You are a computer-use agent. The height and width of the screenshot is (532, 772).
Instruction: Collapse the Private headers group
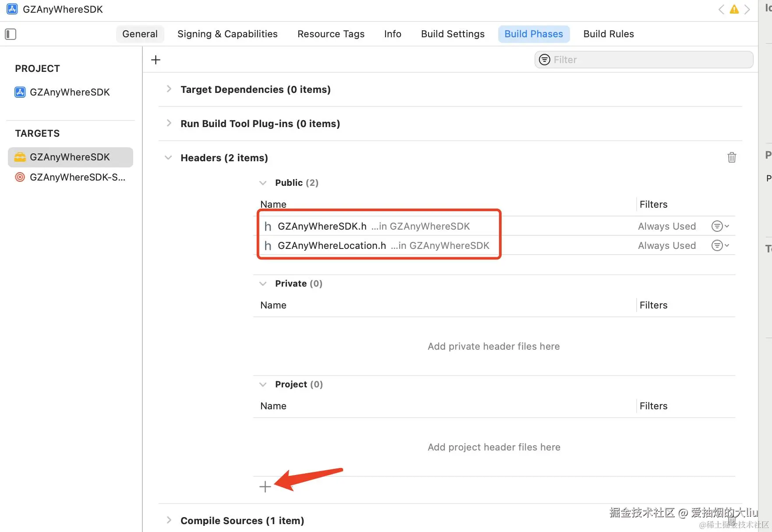point(263,284)
